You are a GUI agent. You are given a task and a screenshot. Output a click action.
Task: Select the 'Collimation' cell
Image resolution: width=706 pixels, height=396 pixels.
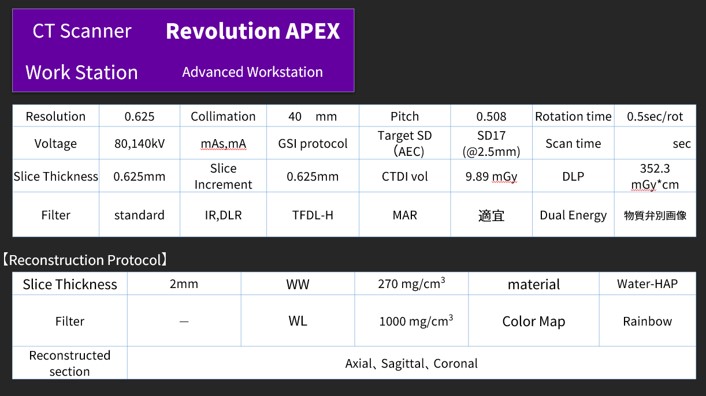[223, 116]
